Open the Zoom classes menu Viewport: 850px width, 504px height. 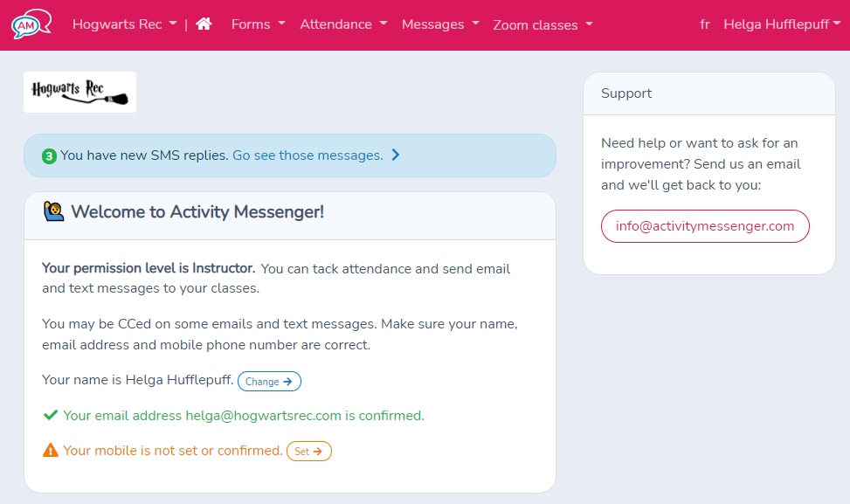coord(542,25)
